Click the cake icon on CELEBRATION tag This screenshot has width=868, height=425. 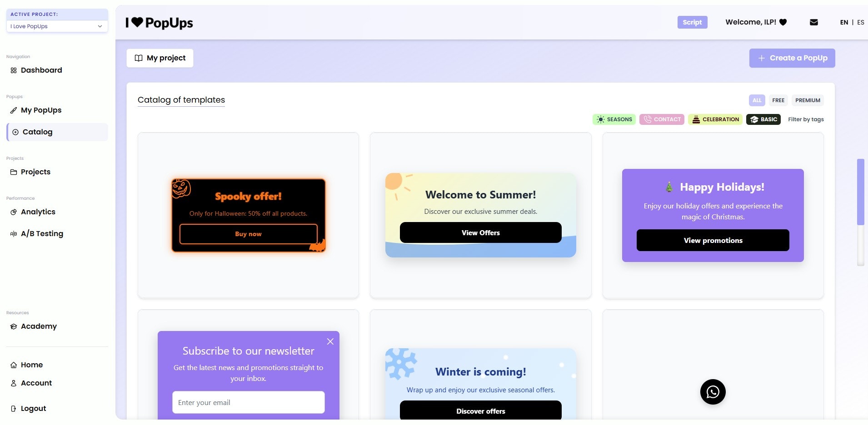coord(696,119)
